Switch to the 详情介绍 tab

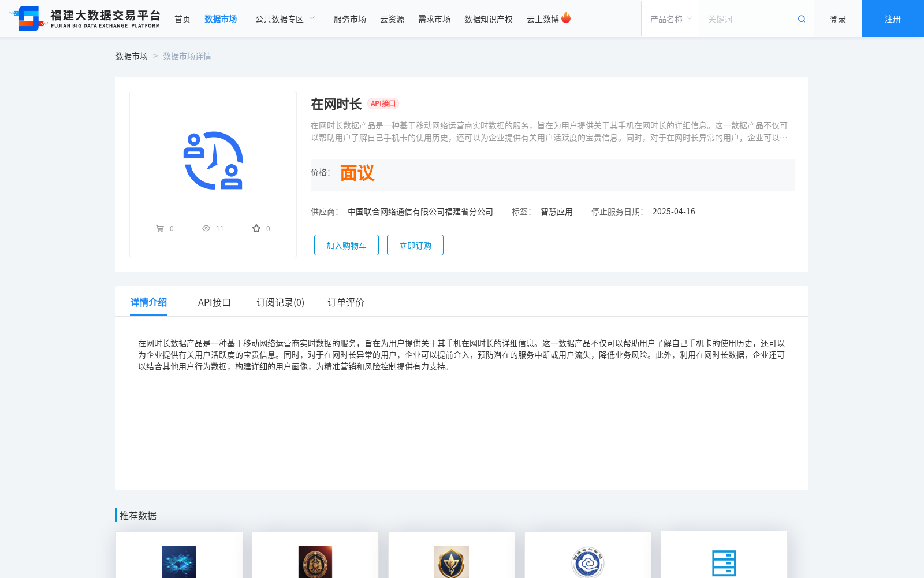coord(148,302)
